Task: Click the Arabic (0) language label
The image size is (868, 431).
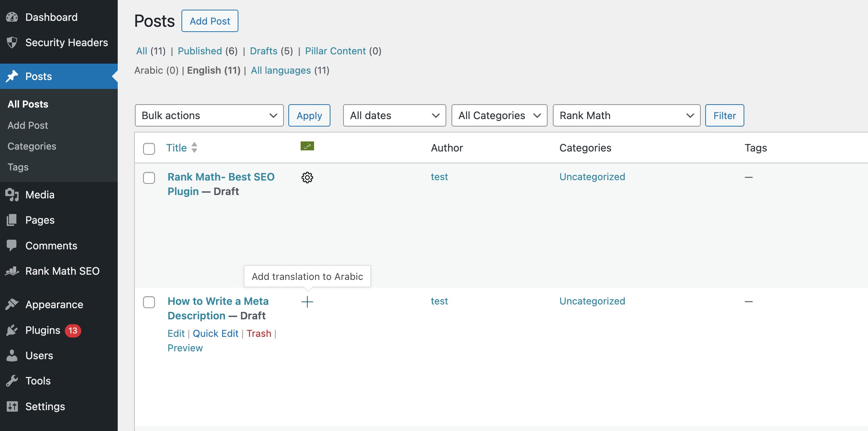Action: pos(156,70)
